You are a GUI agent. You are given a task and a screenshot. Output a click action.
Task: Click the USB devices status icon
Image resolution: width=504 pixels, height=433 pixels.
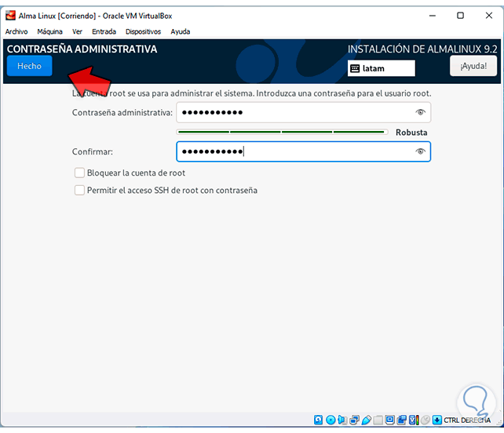(x=366, y=420)
